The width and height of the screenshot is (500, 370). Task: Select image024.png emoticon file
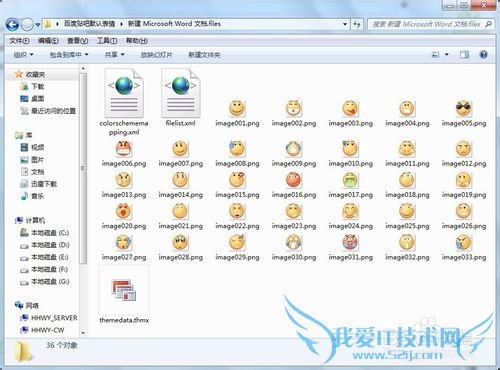(x=350, y=211)
